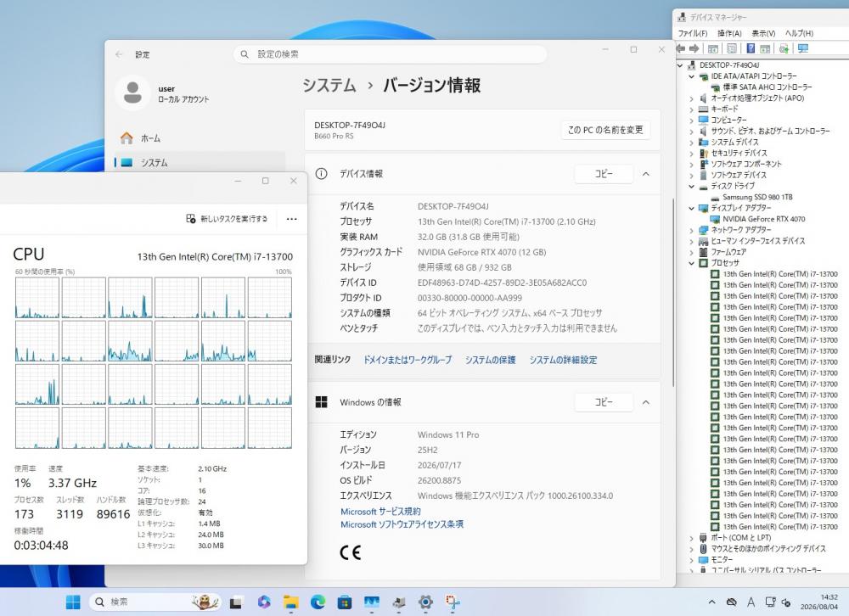Open Microsoft Edge from taskbar
849x616 pixels.
[318, 602]
